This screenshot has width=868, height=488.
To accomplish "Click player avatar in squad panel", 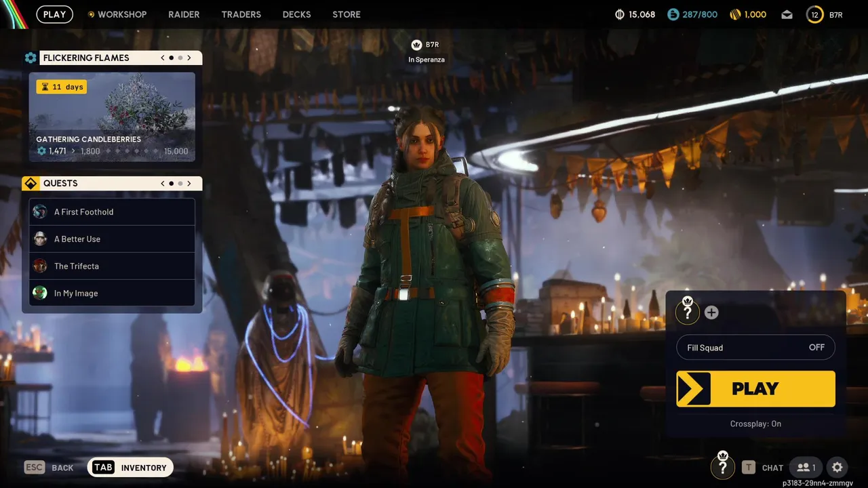I will click(688, 310).
